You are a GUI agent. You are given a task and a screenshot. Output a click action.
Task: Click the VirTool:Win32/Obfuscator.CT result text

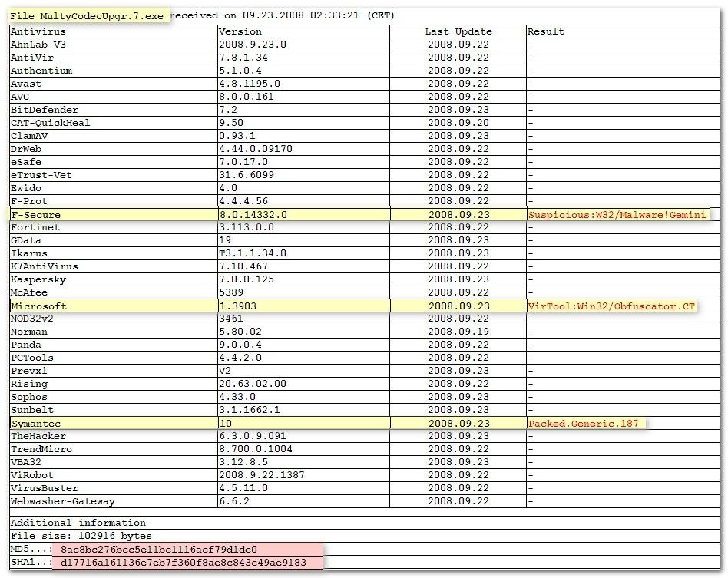tap(611, 306)
